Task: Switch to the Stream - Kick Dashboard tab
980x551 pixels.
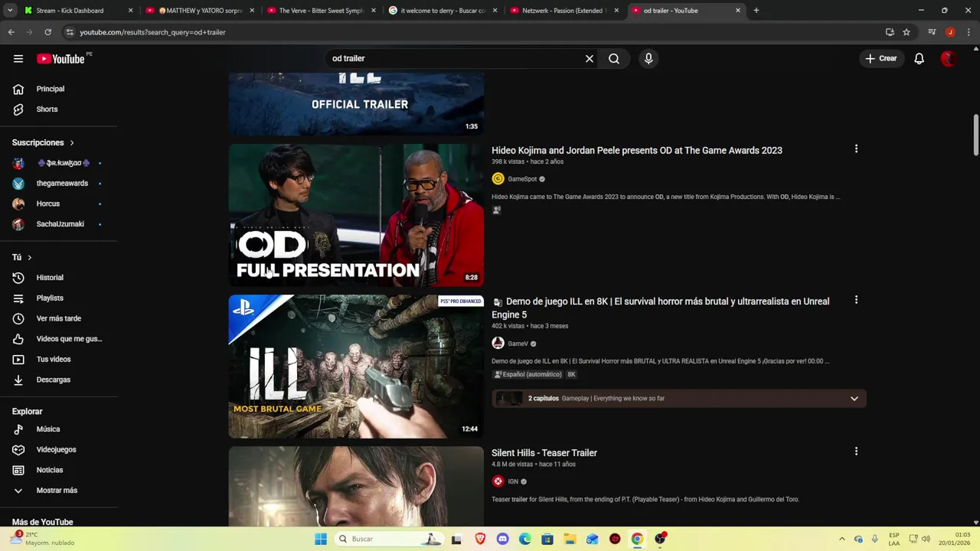Action: [70, 11]
